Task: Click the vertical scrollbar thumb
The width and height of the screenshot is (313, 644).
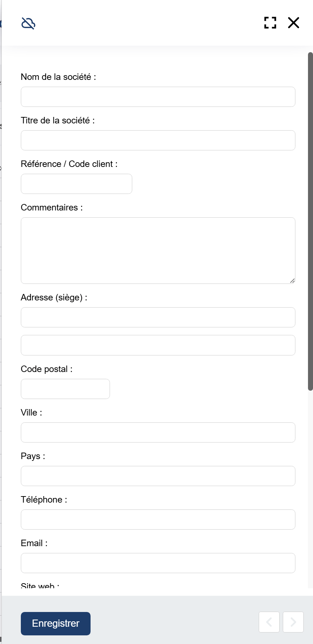Action: (310, 221)
